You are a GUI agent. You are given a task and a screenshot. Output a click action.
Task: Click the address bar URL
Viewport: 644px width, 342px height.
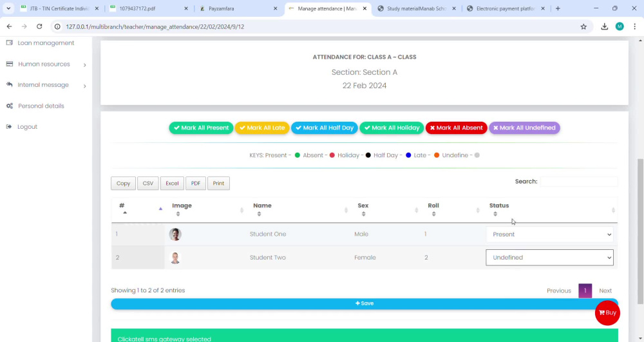pyautogui.click(x=155, y=26)
